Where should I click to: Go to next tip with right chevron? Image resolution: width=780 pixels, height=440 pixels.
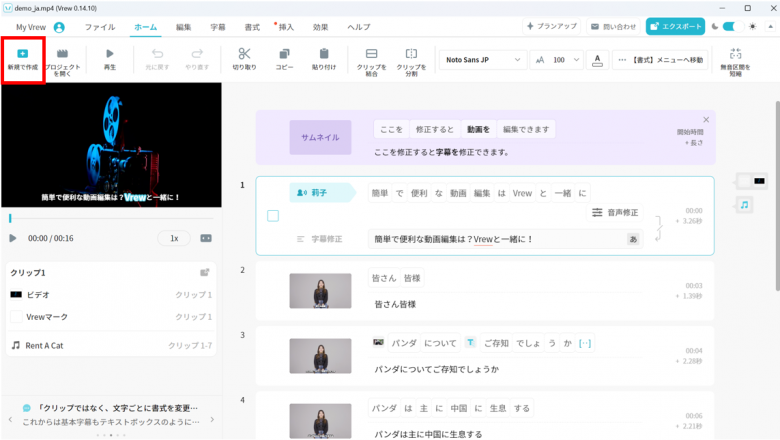[212, 420]
